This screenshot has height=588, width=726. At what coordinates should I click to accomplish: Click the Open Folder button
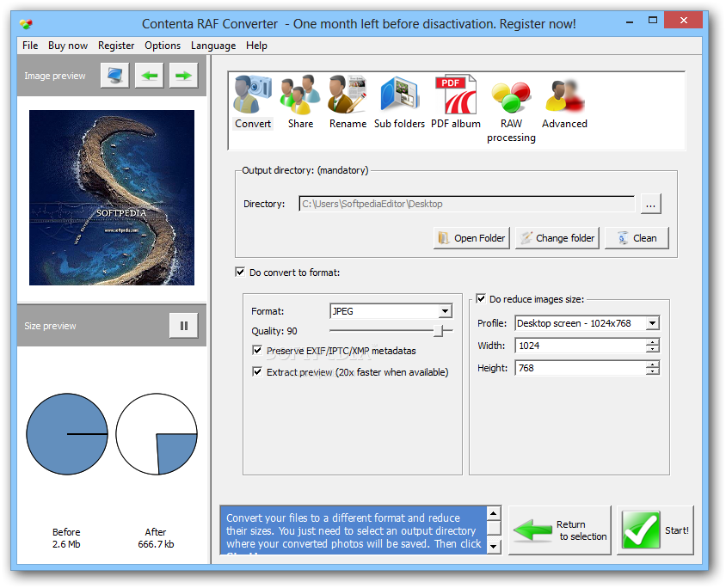point(471,238)
